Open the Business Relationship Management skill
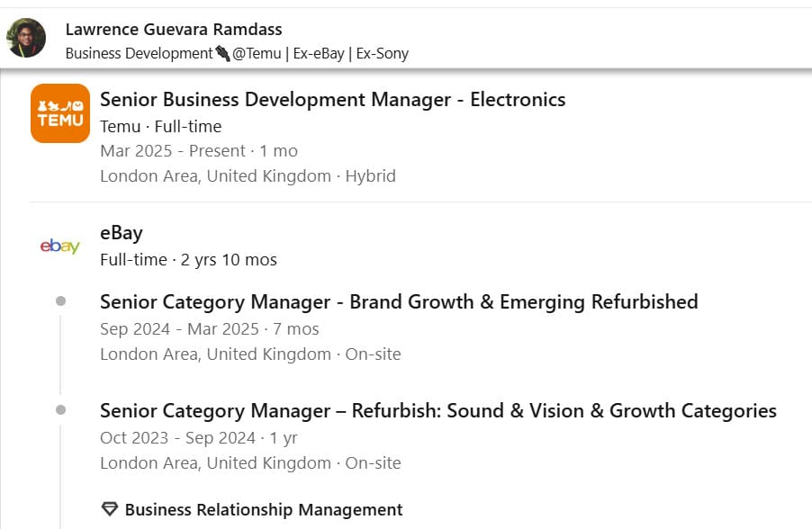 pos(263,510)
